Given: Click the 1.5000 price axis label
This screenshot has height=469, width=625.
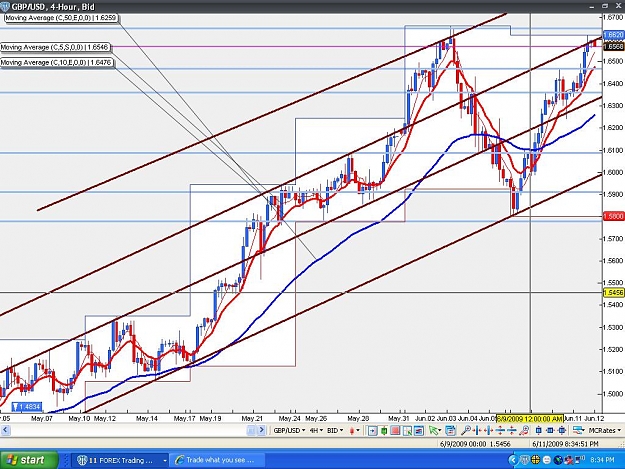Looking at the screenshot, I should pyautogui.click(x=614, y=394).
